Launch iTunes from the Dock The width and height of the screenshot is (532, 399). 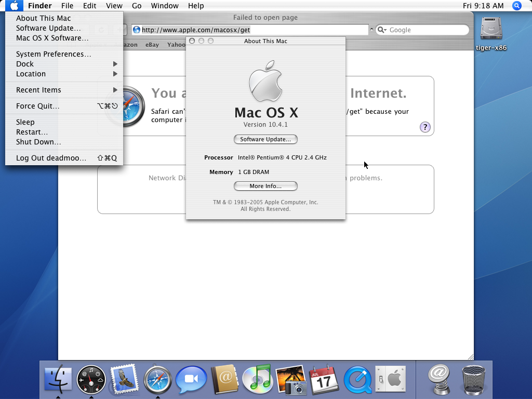point(257,378)
